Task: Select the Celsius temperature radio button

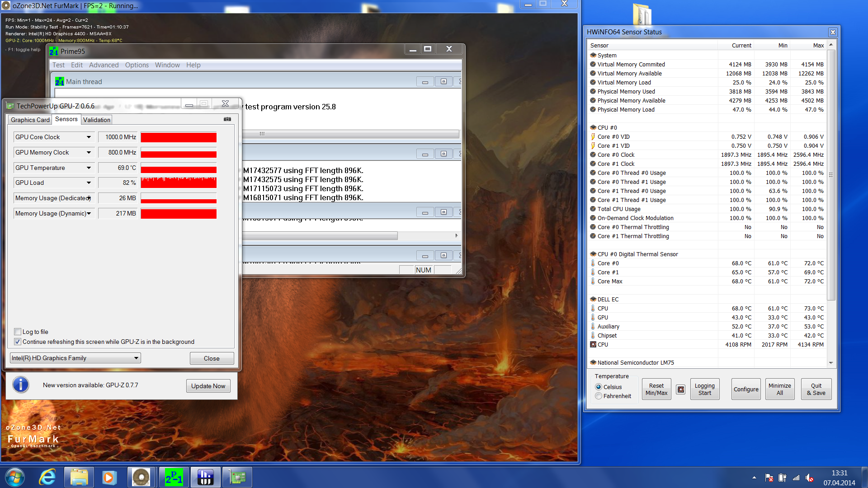Action: (599, 387)
